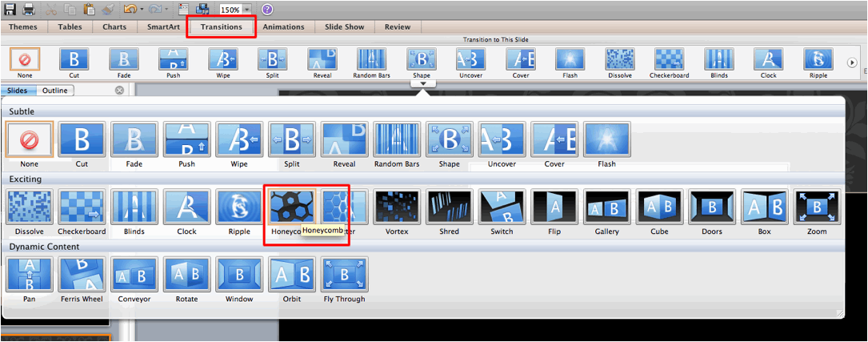868x342 pixels.
Task: Collapse the transitions gallery using the down arrow
Action: (x=422, y=82)
